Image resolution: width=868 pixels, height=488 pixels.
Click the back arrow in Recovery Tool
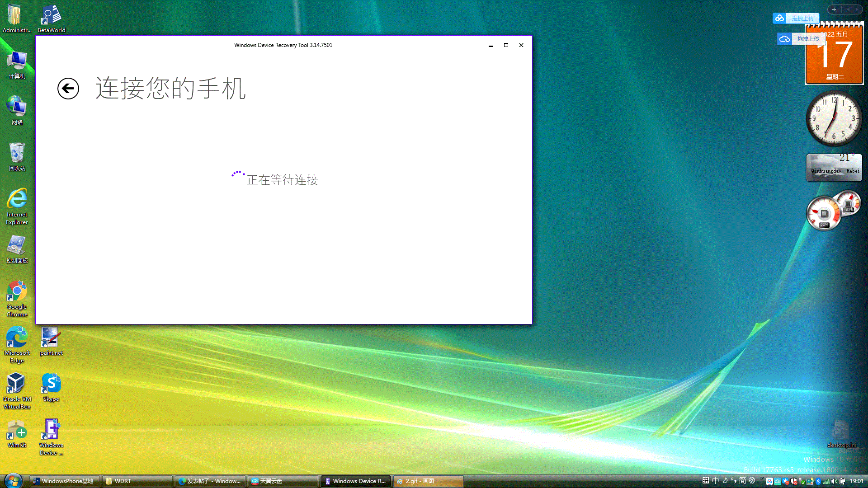[68, 89]
